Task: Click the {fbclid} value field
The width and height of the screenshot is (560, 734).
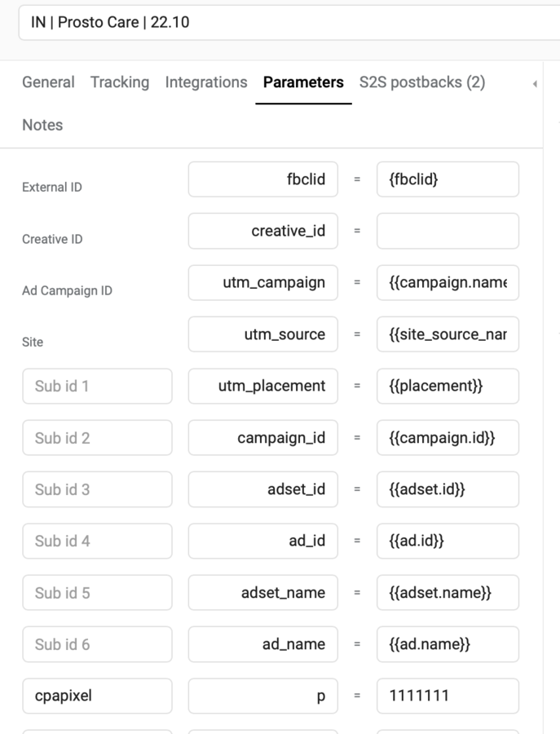Action: click(x=448, y=179)
